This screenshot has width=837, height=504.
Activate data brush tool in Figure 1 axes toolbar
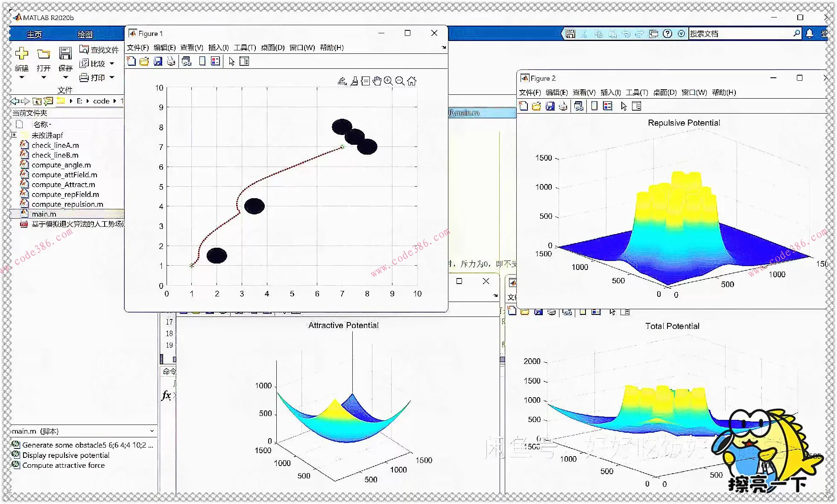point(354,81)
